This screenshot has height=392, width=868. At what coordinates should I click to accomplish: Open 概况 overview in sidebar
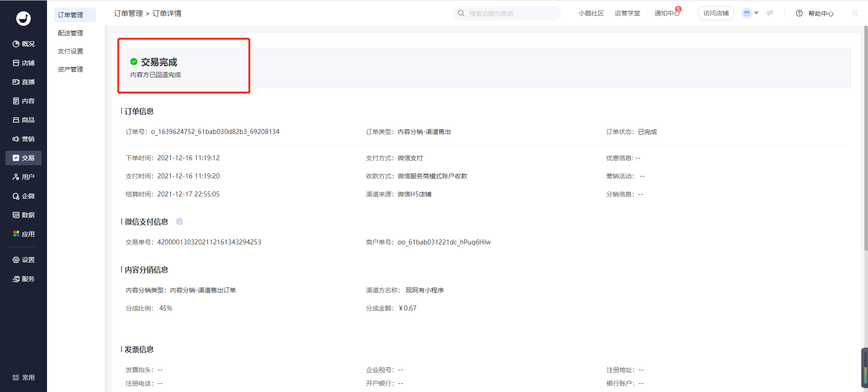pyautogui.click(x=24, y=44)
